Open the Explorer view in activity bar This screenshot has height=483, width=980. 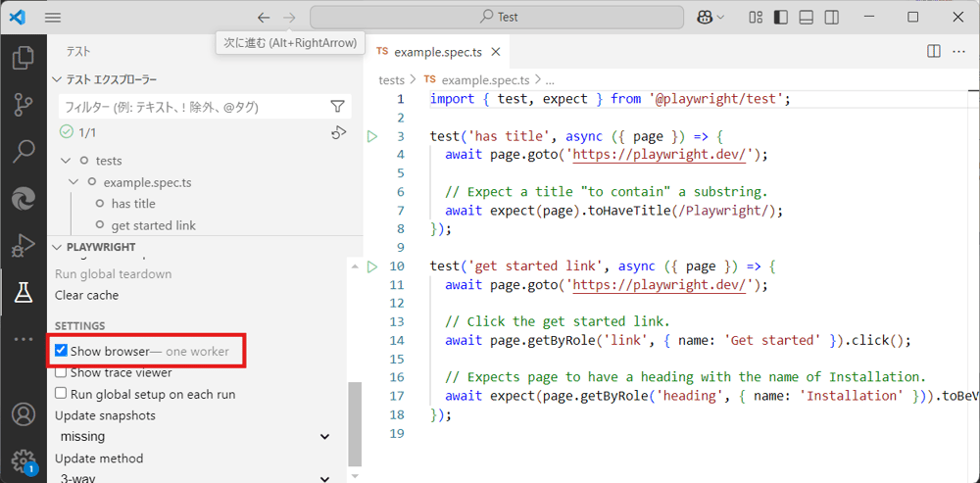tap(24, 58)
